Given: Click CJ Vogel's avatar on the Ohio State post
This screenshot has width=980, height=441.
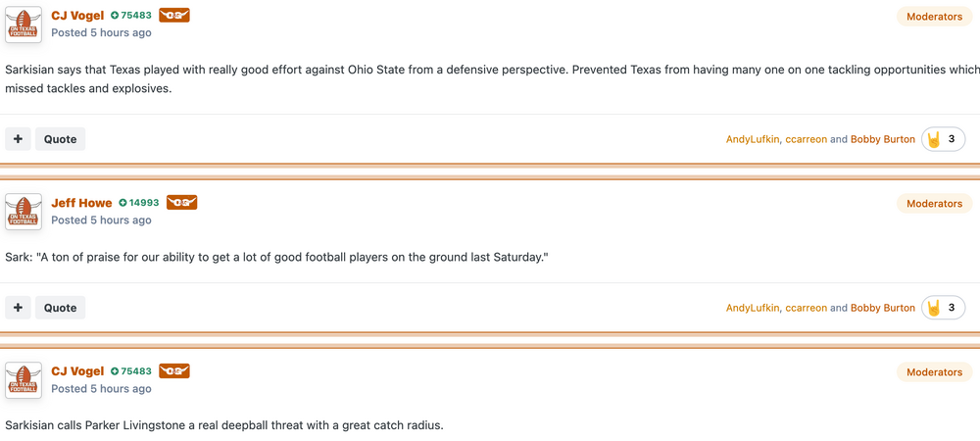Looking at the screenshot, I should pyautogui.click(x=24, y=24).
